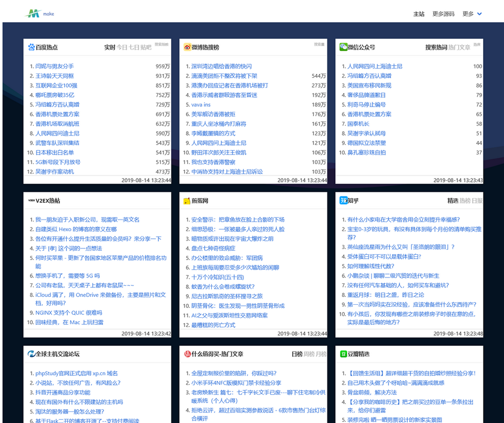Screen dimensions: 504x423
Task: Select 什么值得买 月榜 tab
Action: 321,354
